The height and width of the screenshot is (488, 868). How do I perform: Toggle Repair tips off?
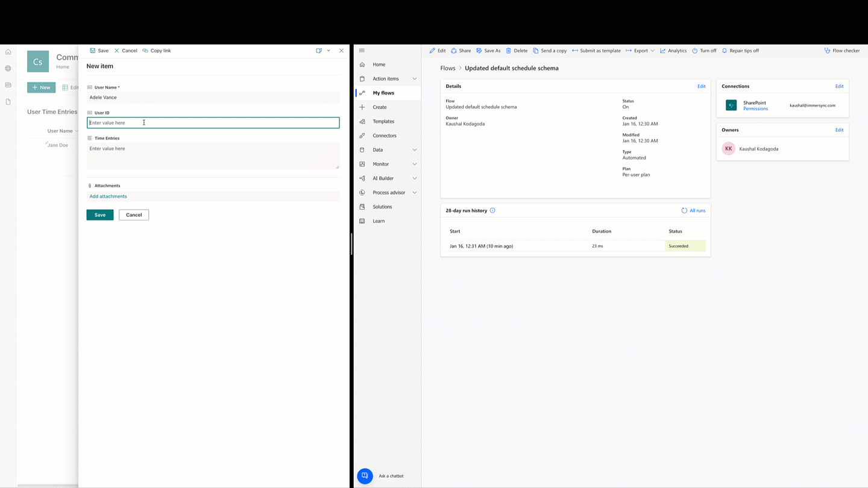click(x=740, y=51)
